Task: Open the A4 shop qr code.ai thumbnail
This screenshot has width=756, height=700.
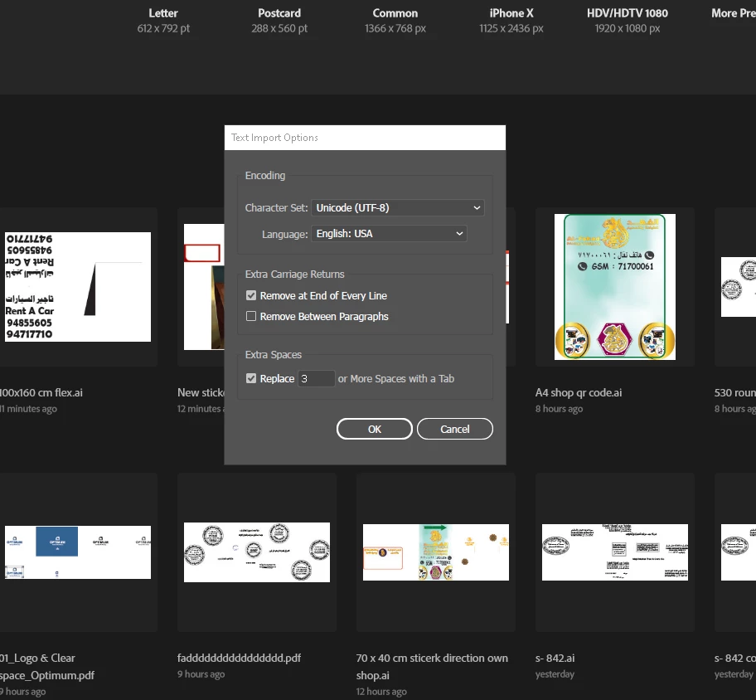Action: (615, 287)
